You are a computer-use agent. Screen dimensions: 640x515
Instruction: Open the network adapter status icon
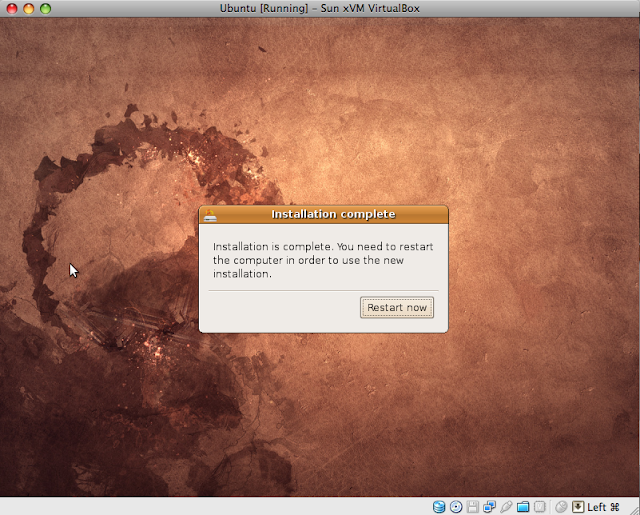[489, 507]
